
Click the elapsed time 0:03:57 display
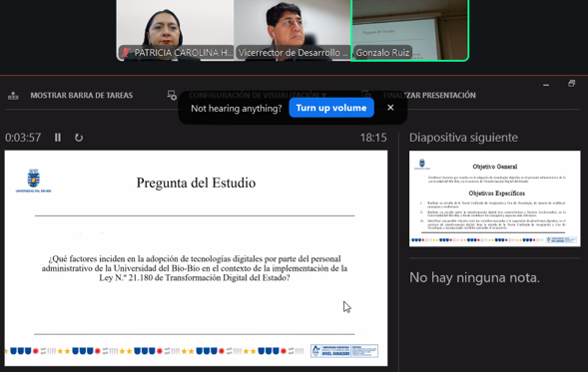(x=23, y=138)
